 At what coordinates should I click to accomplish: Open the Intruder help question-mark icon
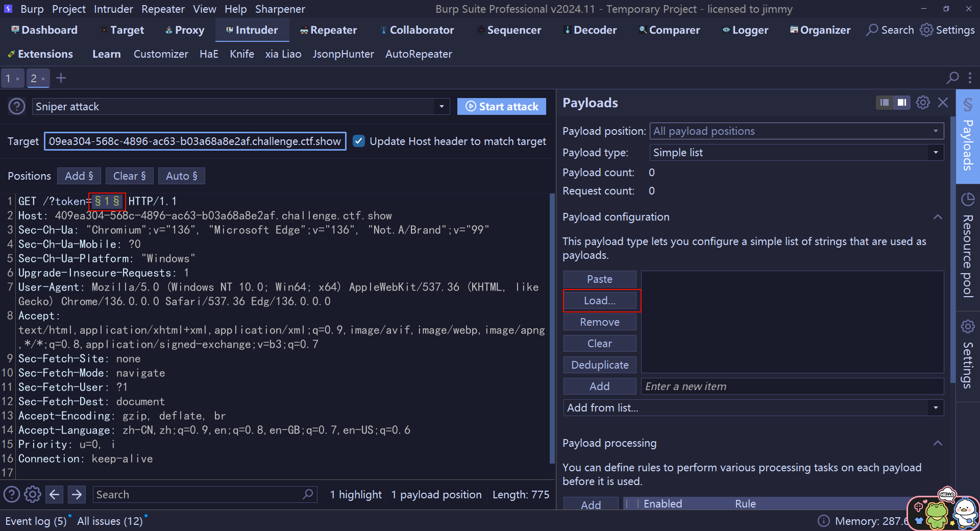click(17, 106)
